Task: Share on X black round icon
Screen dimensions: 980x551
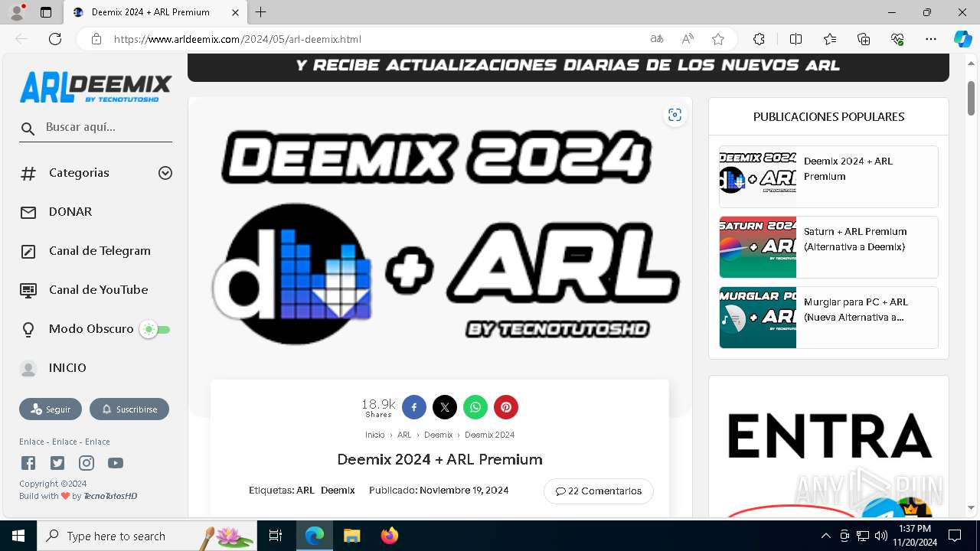Action: [445, 407]
